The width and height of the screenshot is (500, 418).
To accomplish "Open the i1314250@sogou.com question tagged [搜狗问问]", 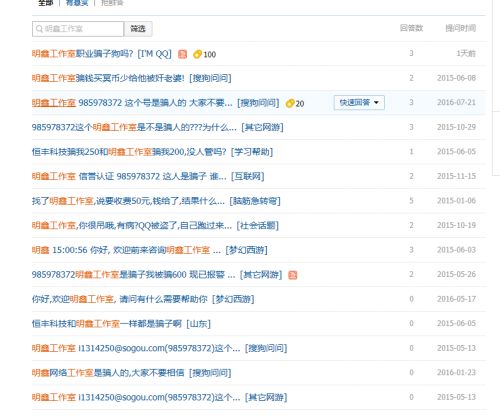I will 136,348.
